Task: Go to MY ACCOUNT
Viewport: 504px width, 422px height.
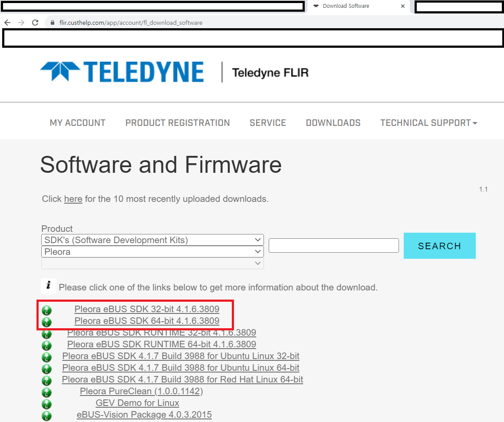Action: pyautogui.click(x=77, y=123)
